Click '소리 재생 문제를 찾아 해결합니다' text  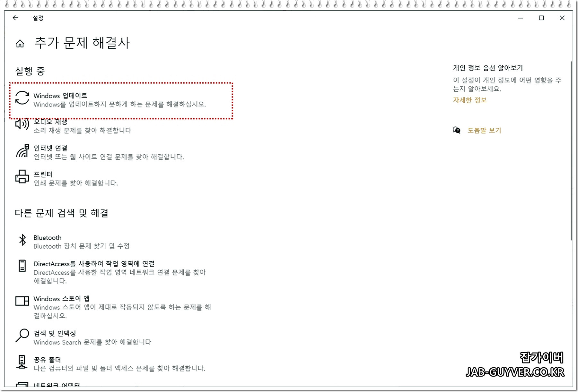click(x=83, y=131)
